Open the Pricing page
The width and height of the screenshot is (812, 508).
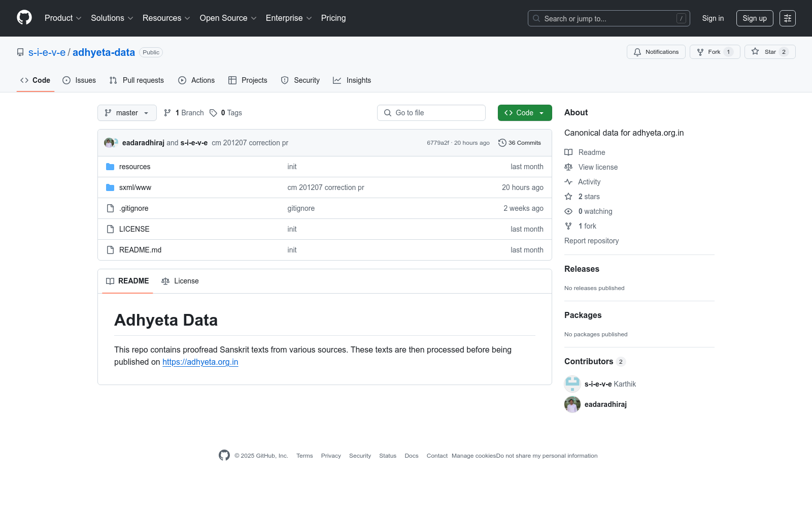333,18
